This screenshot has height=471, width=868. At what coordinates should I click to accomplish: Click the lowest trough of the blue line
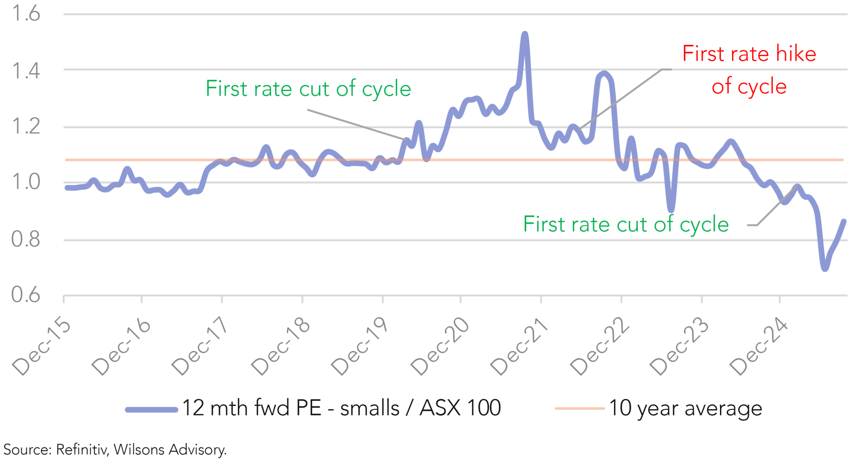coord(825,268)
